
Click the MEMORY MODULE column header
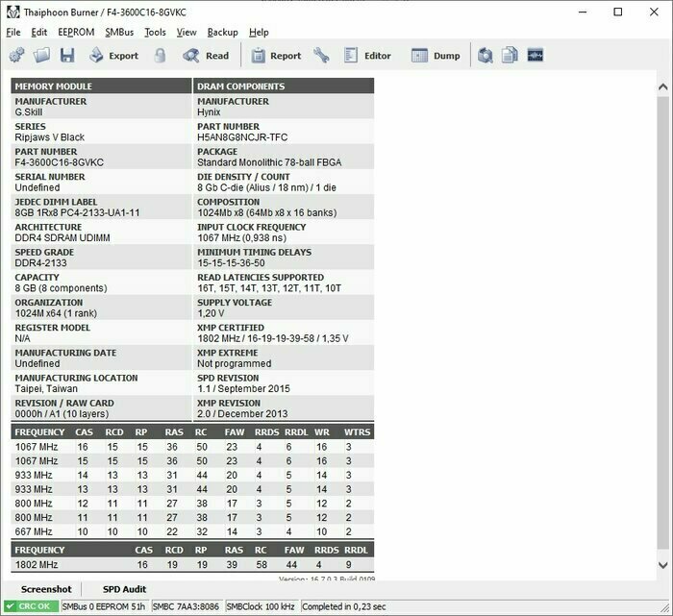101,86
